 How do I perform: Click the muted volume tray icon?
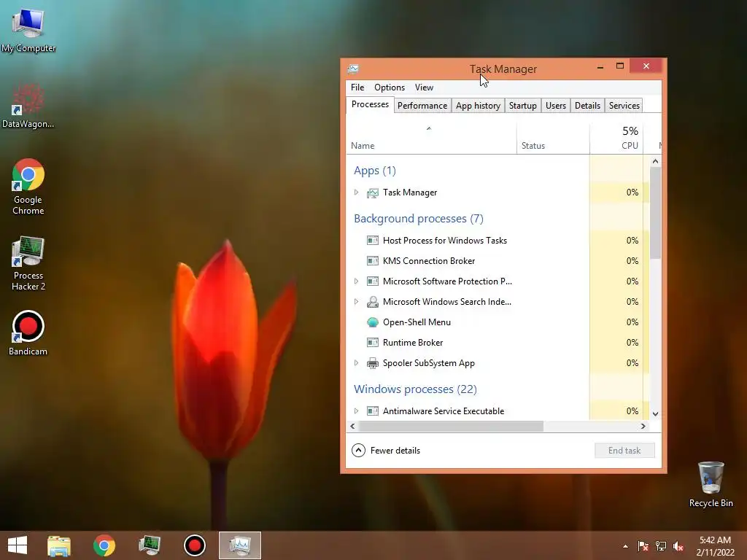coord(678,546)
